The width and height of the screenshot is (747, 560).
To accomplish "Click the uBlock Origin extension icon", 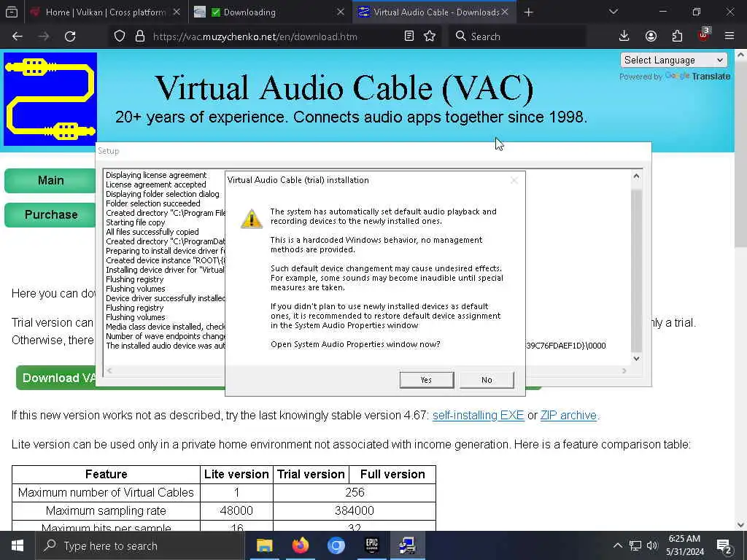I will 704,35.
